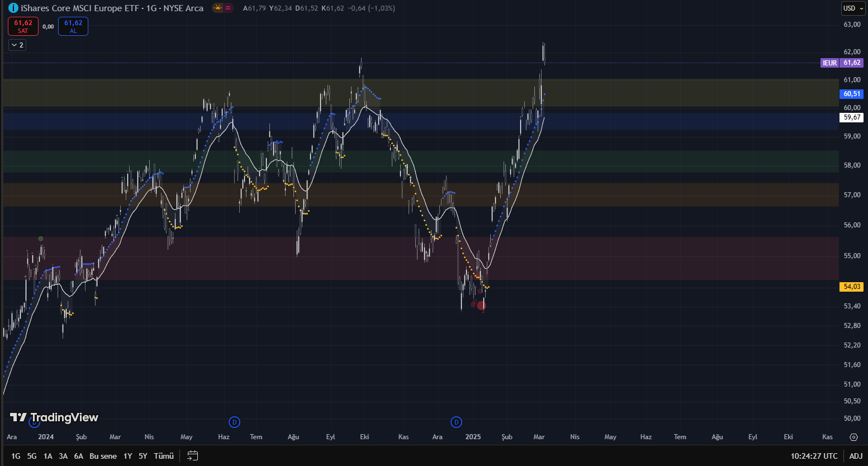Click the -0,64 (-1,03%) change value
The width and height of the screenshot is (868, 466).
coord(371,8)
